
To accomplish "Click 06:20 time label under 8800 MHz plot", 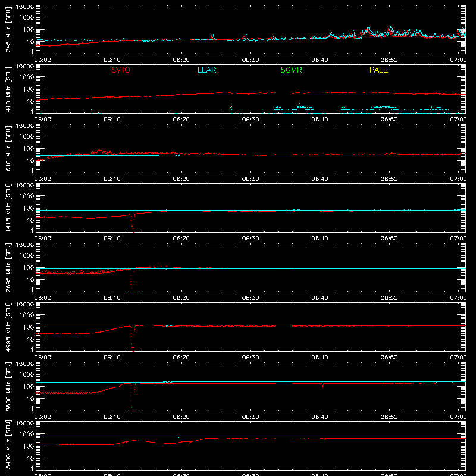I will click(181, 417).
